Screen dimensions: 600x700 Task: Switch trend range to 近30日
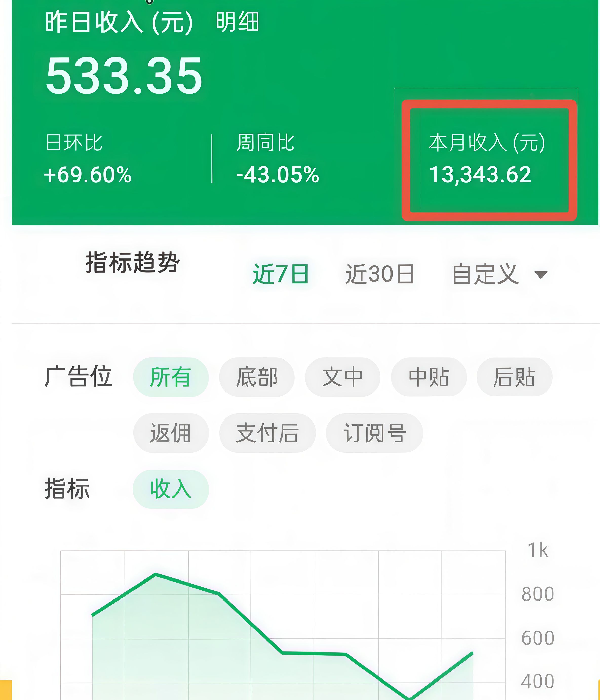380,274
